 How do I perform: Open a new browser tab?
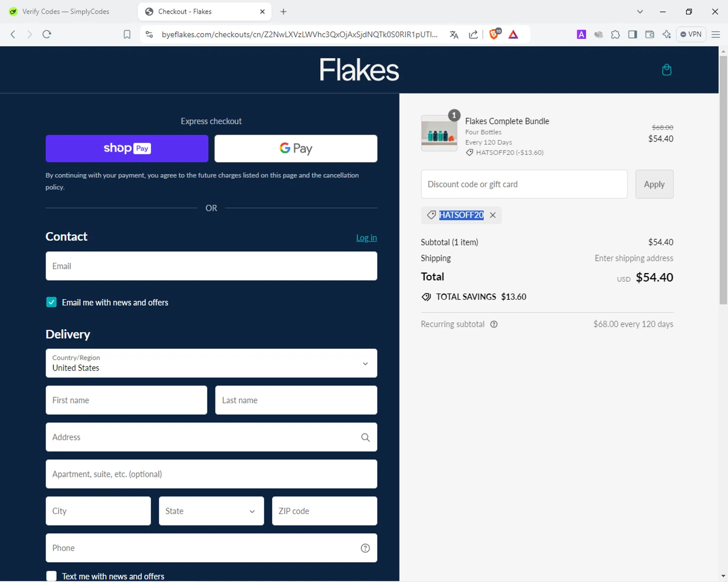click(283, 12)
